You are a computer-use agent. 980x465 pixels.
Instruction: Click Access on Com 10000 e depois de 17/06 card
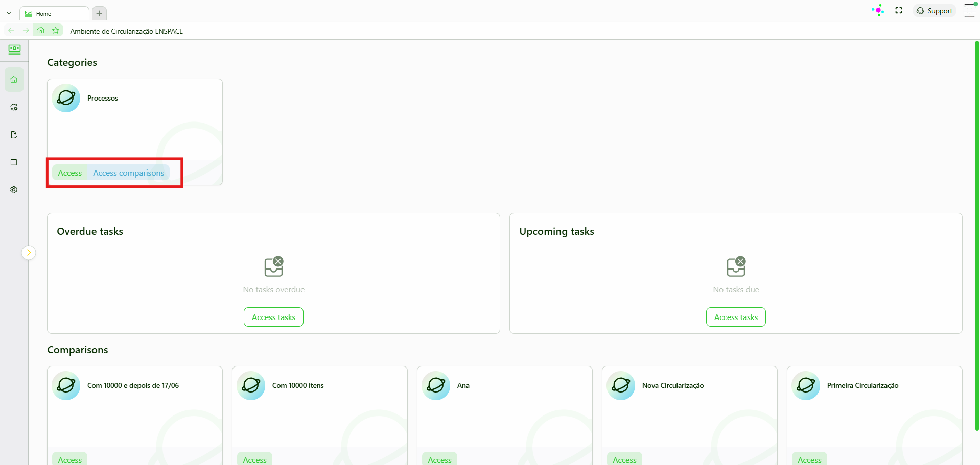70,459
